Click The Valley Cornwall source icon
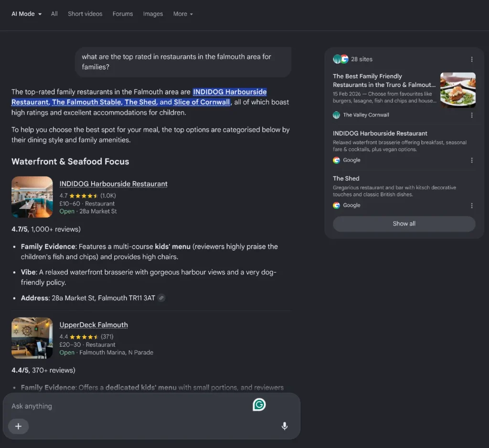 click(336, 115)
